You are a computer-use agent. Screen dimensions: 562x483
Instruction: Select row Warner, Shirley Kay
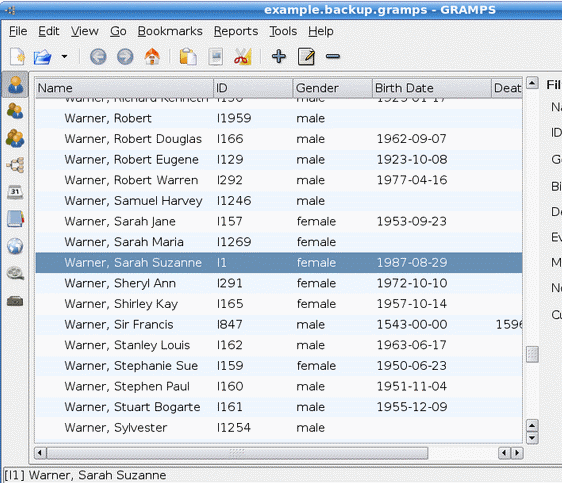tap(278, 304)
